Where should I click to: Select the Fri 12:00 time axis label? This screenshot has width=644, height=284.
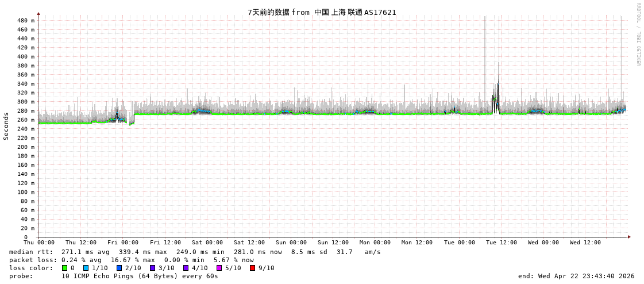pyautogui.click(x=165, y=243)
